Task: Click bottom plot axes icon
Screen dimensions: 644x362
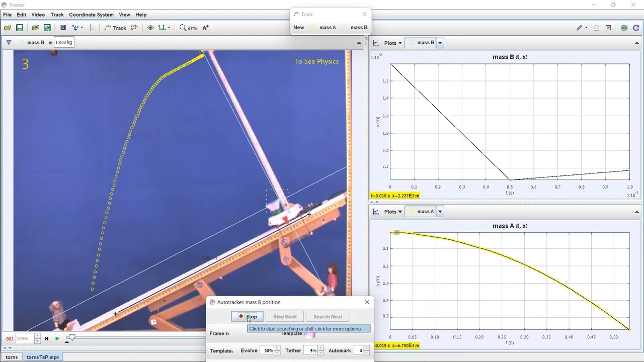Action: coord(375,212)
